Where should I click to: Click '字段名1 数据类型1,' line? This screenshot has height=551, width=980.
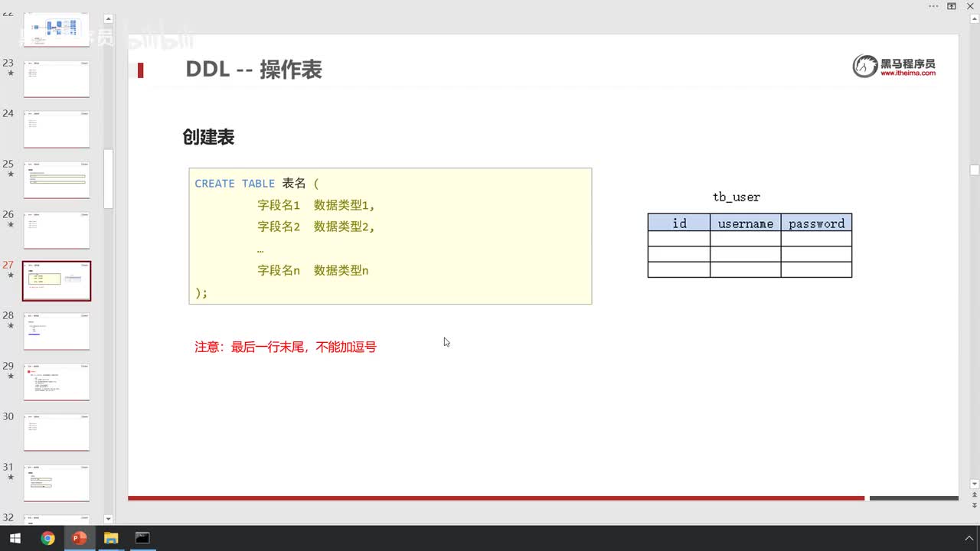tap(316, 205)
